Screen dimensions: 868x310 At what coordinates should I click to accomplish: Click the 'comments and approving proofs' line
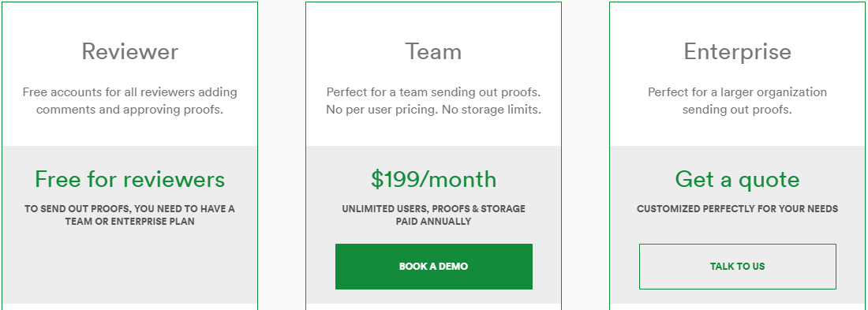coord(130,110)
